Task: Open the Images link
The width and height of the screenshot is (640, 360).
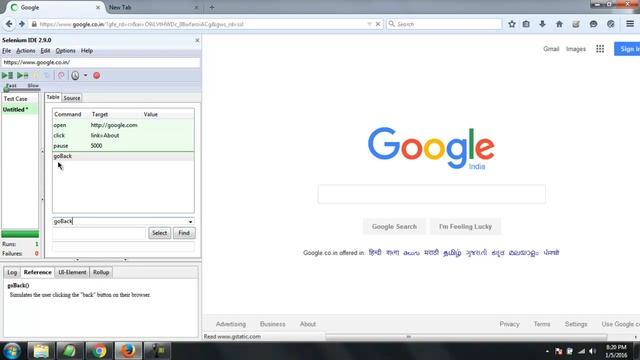Action: [x=576, y=49]
